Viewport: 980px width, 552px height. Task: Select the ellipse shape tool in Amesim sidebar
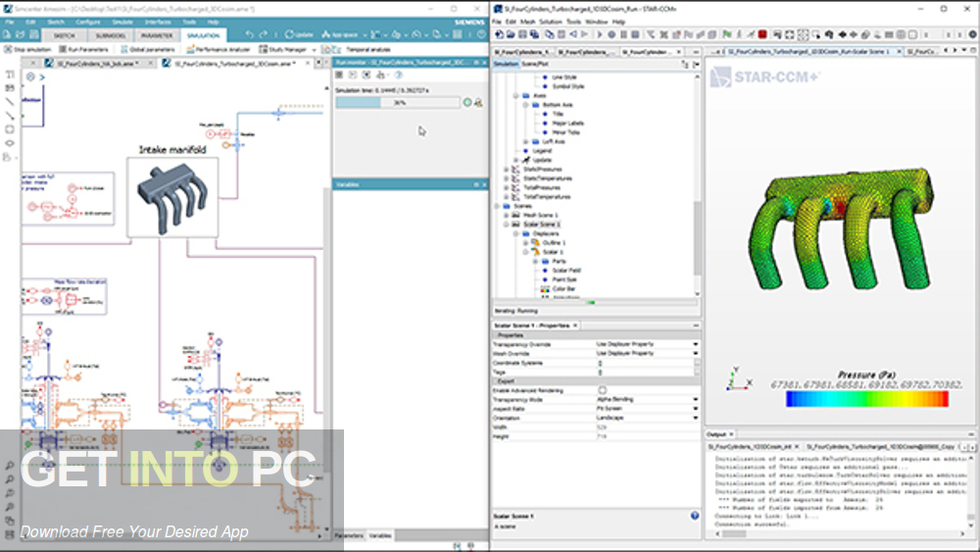10,143
